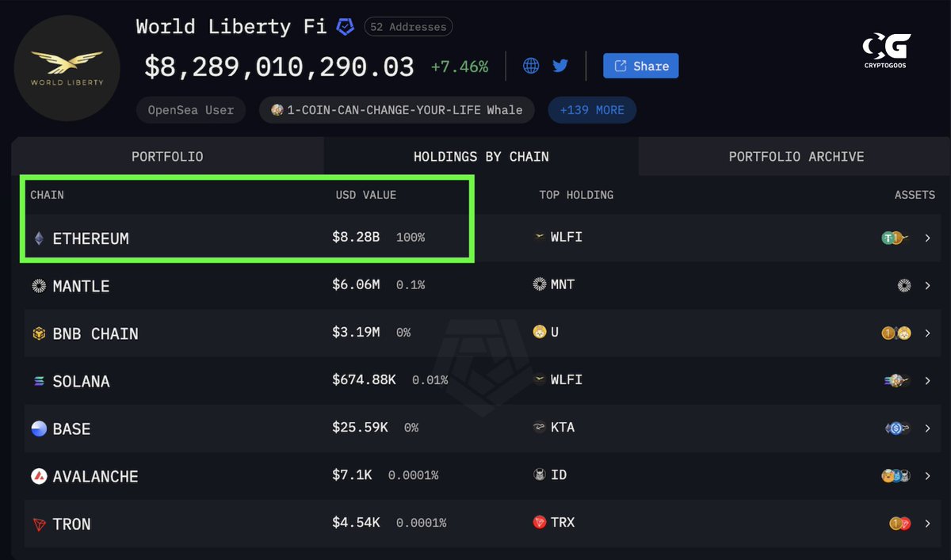The image size is (951, 560).
Task: Open the Twitter bird icon
Action: point(560,66)
